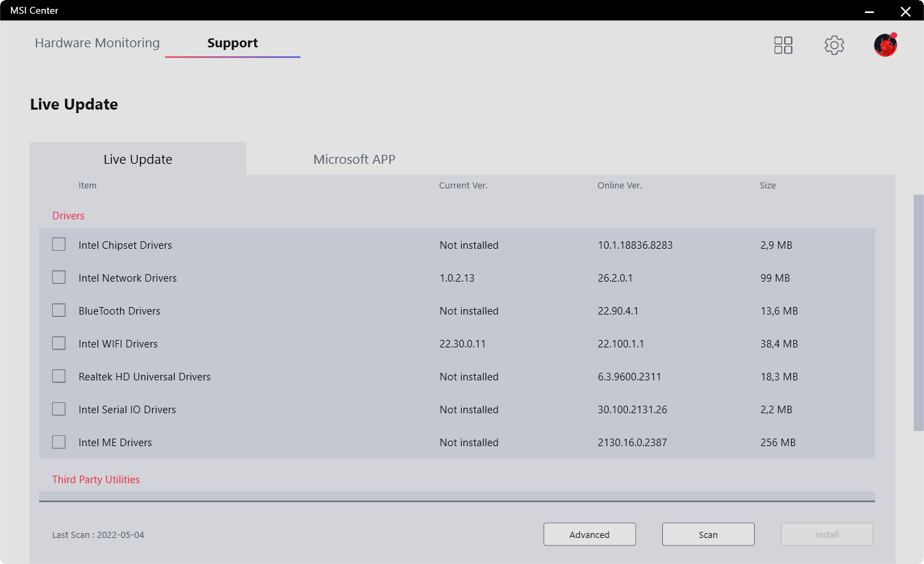Select the BlueTooth Drivers label
Screen dimensions: 924x564
click(119, 311)
